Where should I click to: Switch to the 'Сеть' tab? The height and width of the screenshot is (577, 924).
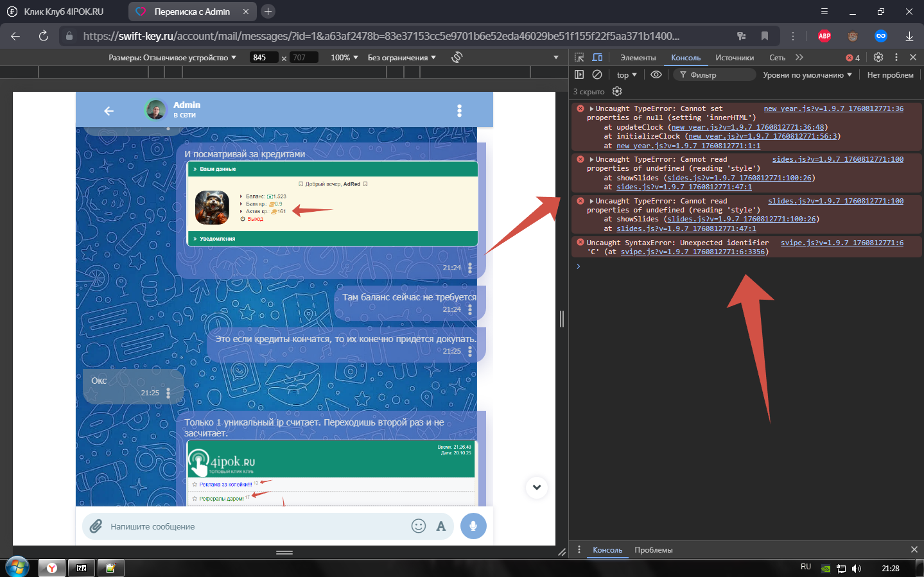777,58
